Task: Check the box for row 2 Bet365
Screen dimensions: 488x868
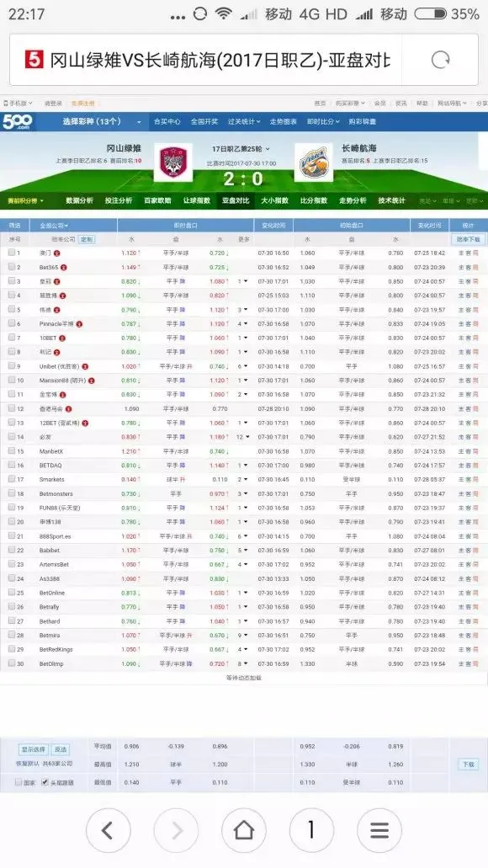Action: [12, 267]
